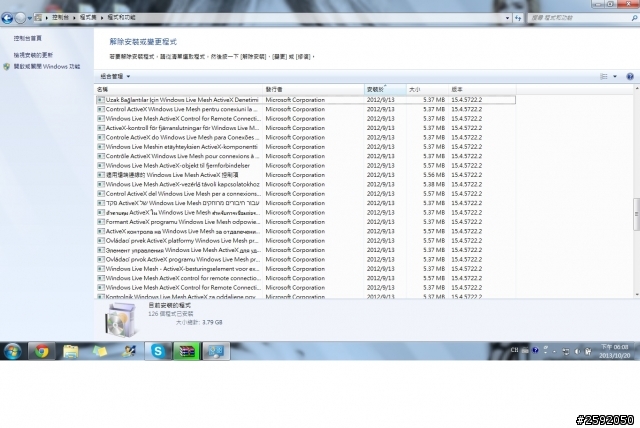This screenshot has height=428, width=640.
Task: Sort by the 版本 column header
Action: click(482, 89)
